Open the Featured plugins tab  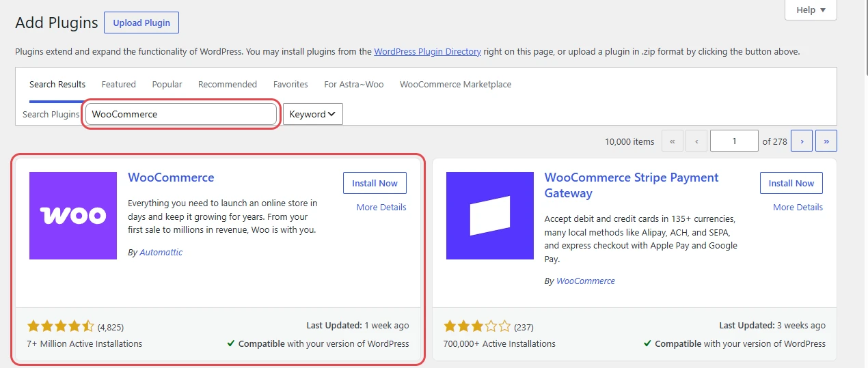click(x=119, y=85)
